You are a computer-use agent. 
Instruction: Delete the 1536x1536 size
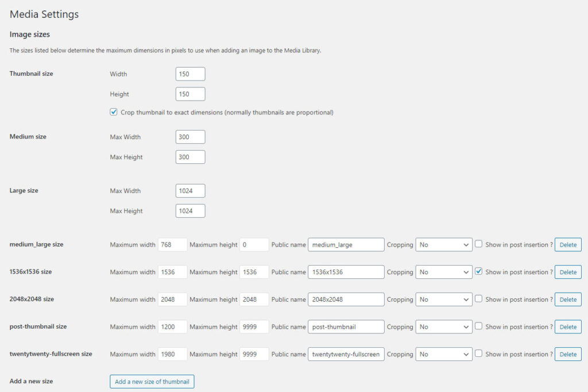tap(568, 272)
